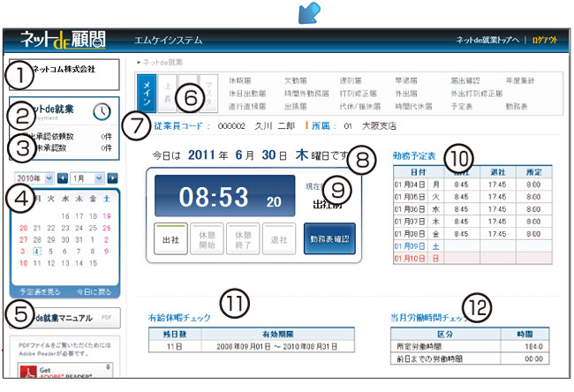Select the マスタ tab
This screenshot has width=574, height=392.
click(208, 94)
